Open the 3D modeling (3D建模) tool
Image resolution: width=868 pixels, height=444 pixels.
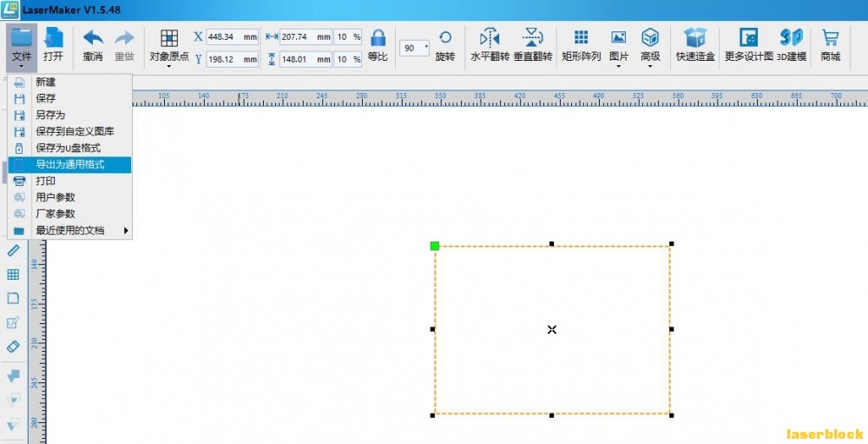[791, 45]
